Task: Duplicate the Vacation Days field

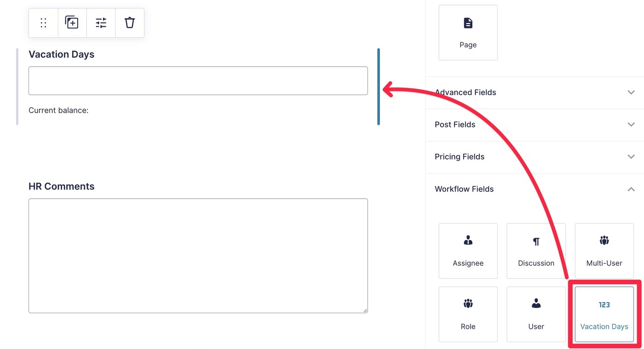Action: coord(72,23)
